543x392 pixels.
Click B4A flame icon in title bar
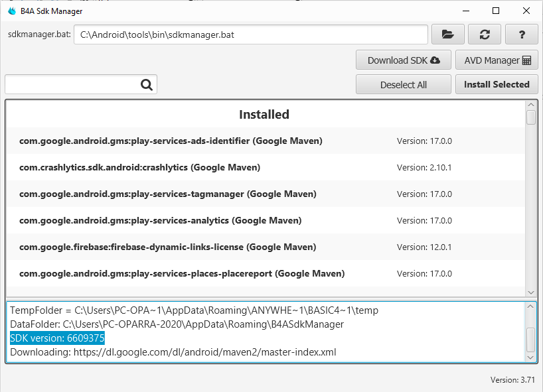click(12, 11)
